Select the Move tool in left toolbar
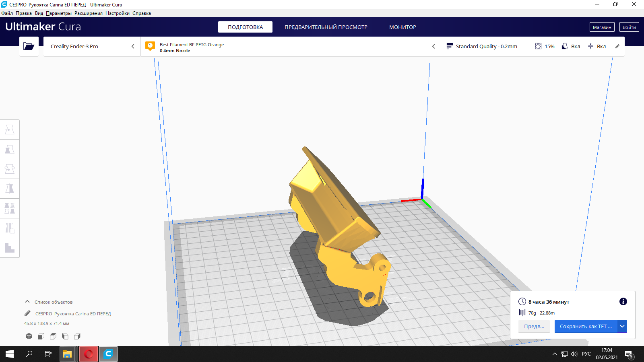This screenshot has height=362, width=644. [x=10, y=130]
